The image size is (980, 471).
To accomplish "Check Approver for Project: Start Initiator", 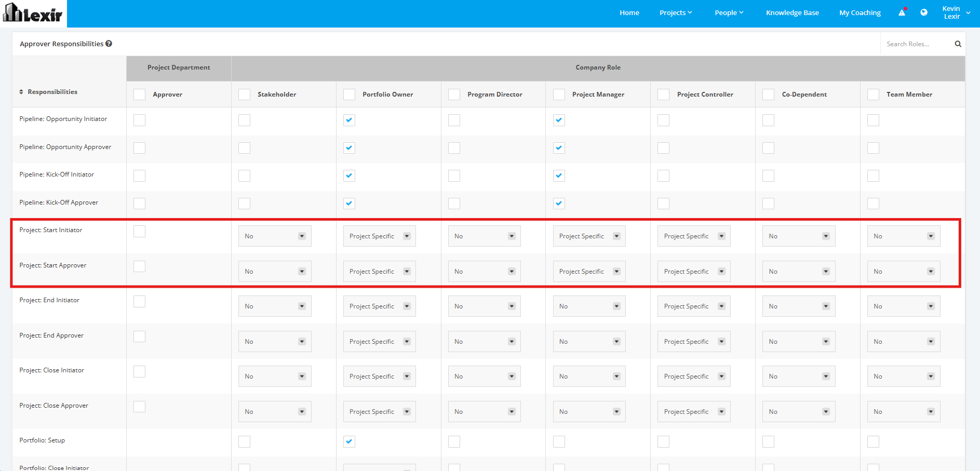I will pyautogui.click(x=139, y=231).
